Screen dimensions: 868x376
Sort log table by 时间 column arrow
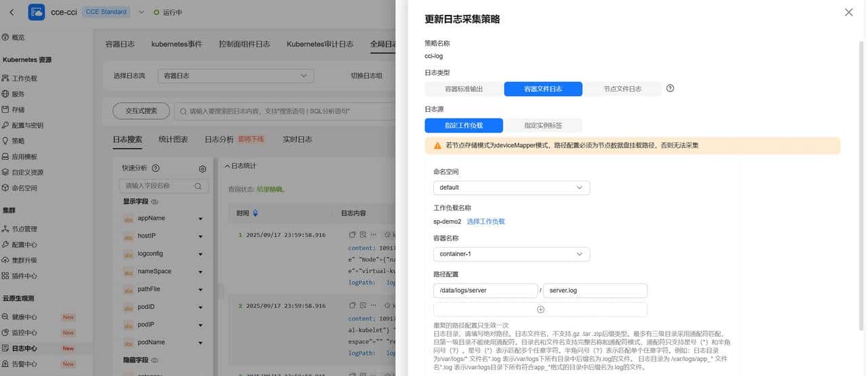[255, 213]
